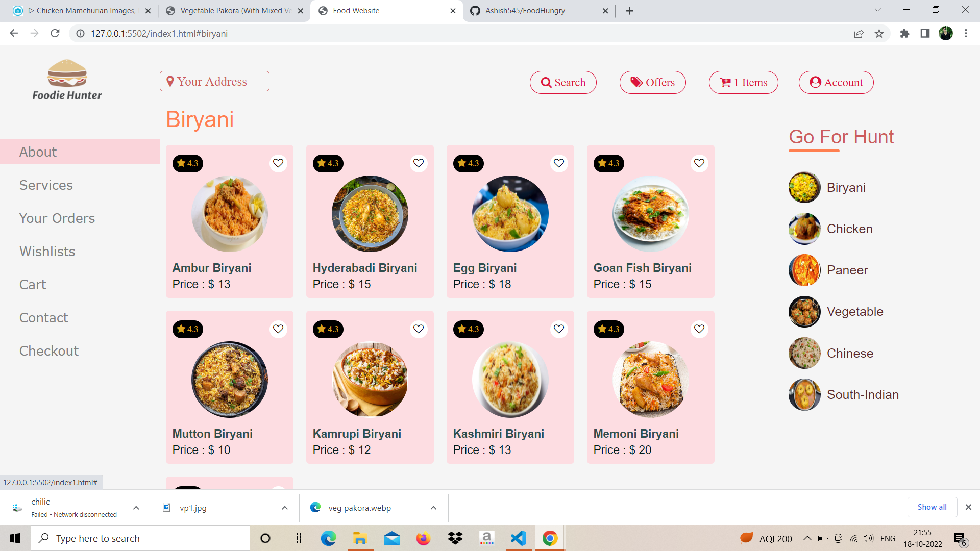Toggle wishlist heart on Kamrupi Biryani
The width and height of the screenshot is (980, 551).
(419, 329)
